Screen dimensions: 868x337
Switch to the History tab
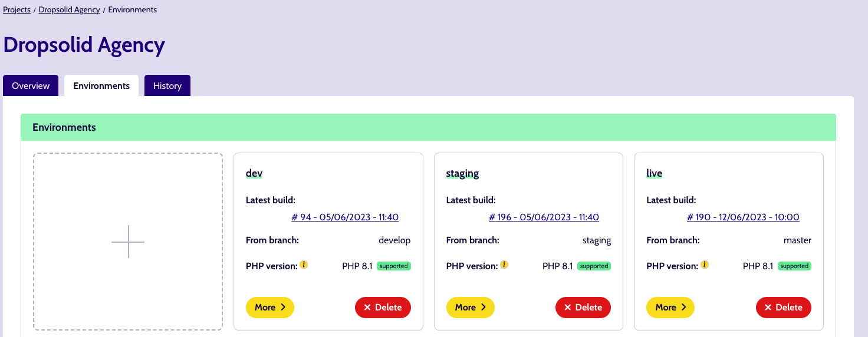click(167, 85)
